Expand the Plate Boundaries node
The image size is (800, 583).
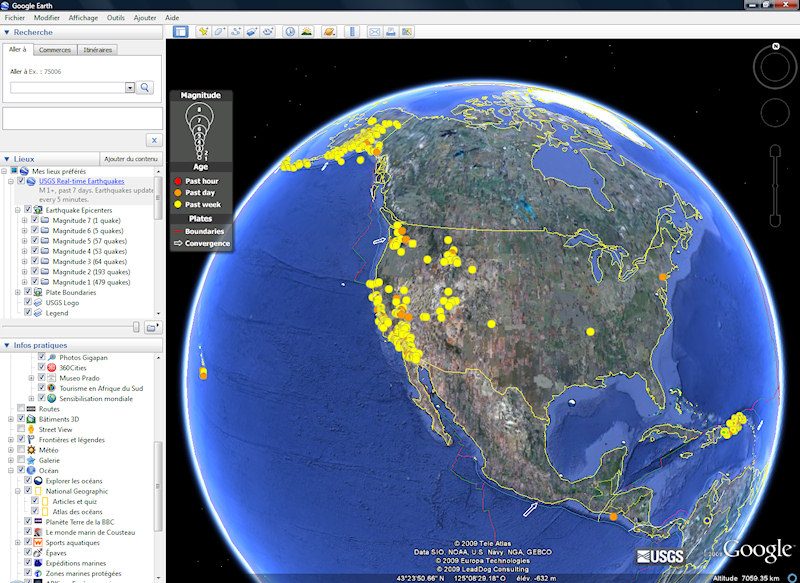point(18,292)
